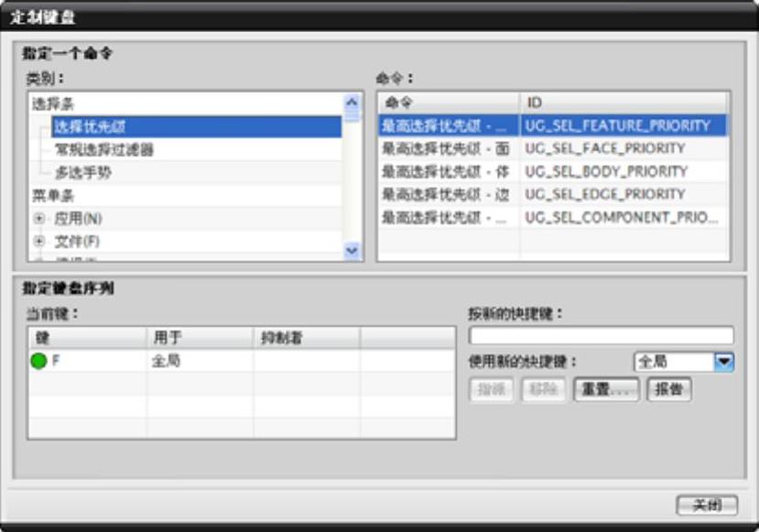Expand the 文件(F) tree node
The width and height of the screenshot is (759, 532).
tap(39, 241)
